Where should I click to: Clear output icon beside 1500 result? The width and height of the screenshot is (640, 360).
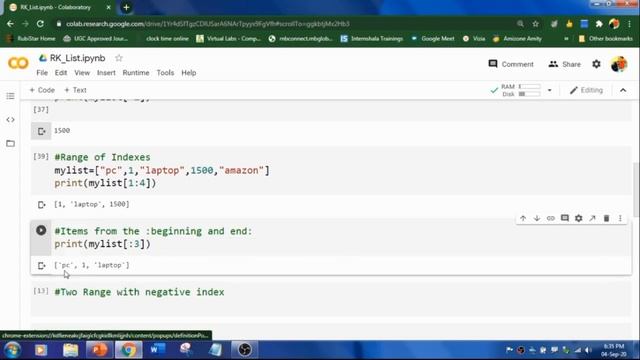click(41, 131)
